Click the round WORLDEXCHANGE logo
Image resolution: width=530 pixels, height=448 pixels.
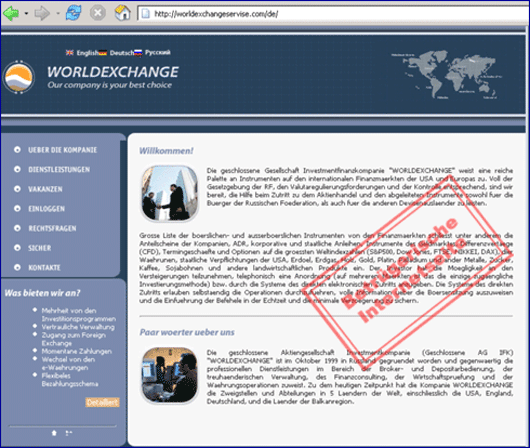[x=19, y=77]
